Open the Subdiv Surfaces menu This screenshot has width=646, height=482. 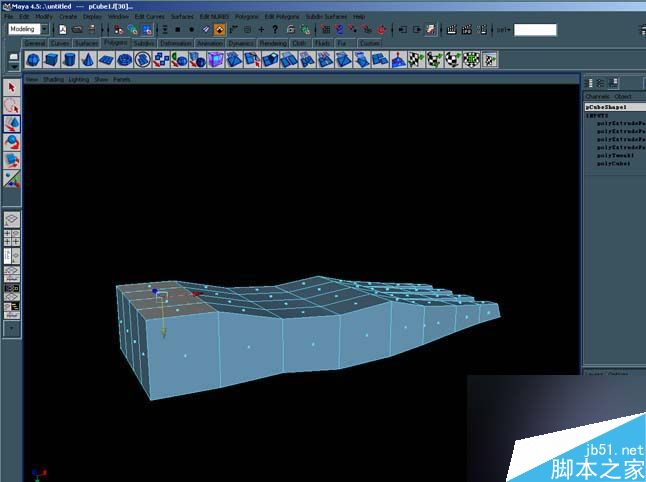(x=326, y=16)
